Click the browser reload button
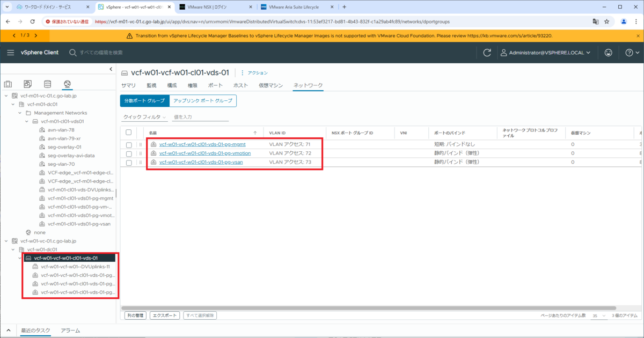 click(33, 21)
